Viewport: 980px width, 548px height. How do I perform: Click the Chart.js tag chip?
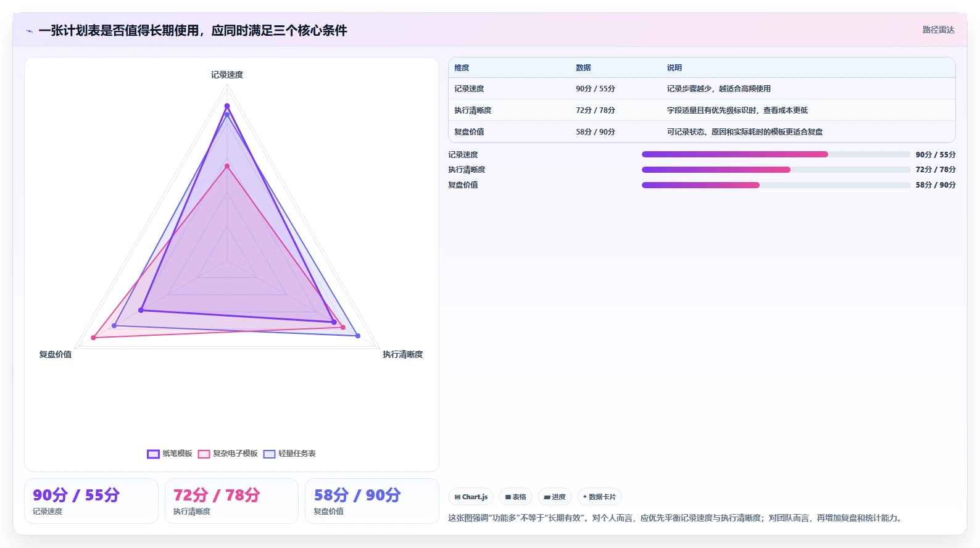point(471,497)
